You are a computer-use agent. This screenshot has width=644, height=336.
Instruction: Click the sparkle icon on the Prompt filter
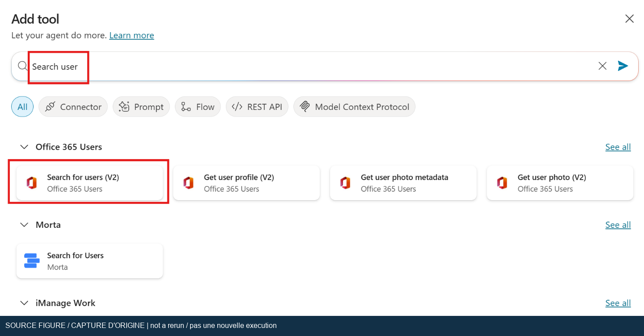pos(124,107)
